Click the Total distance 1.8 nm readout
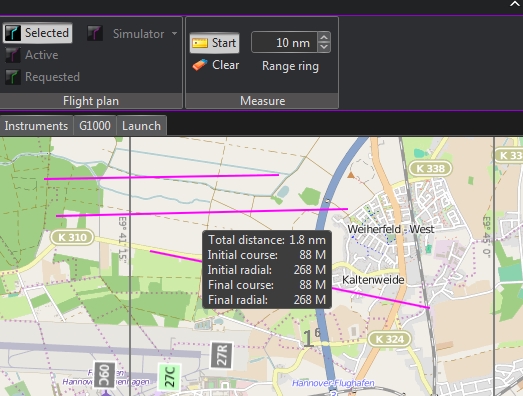 [267, 240]
